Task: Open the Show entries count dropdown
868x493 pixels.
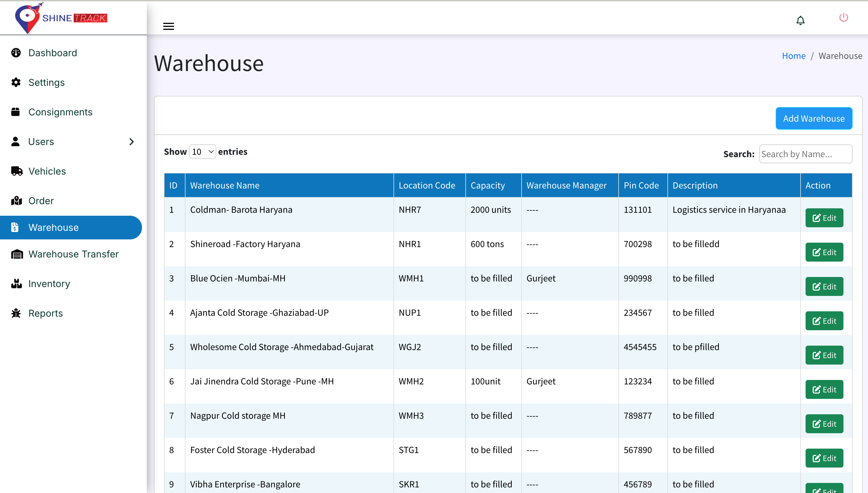Action: pos(202,152)
